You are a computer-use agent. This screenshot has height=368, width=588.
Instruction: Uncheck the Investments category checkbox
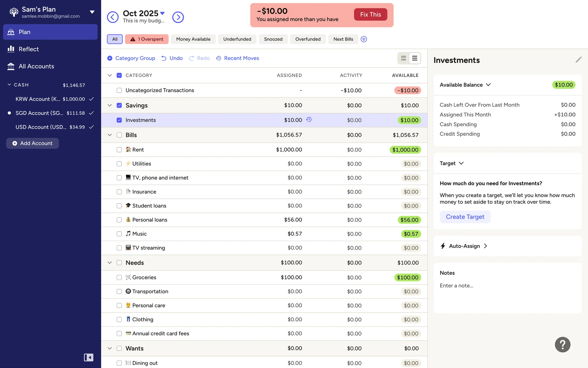(119, 120)
